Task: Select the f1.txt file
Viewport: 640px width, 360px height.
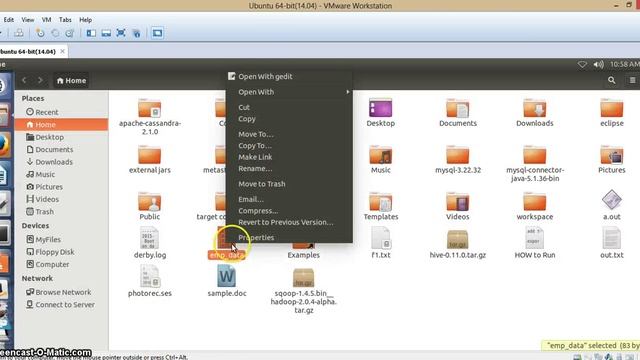Action: (x=380, y=238)
